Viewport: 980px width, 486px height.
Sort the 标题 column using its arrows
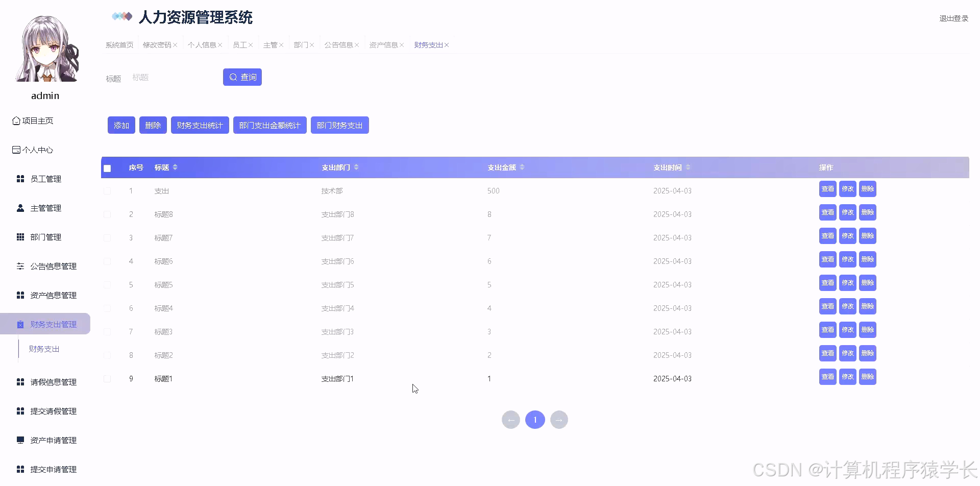click(175, 167)
